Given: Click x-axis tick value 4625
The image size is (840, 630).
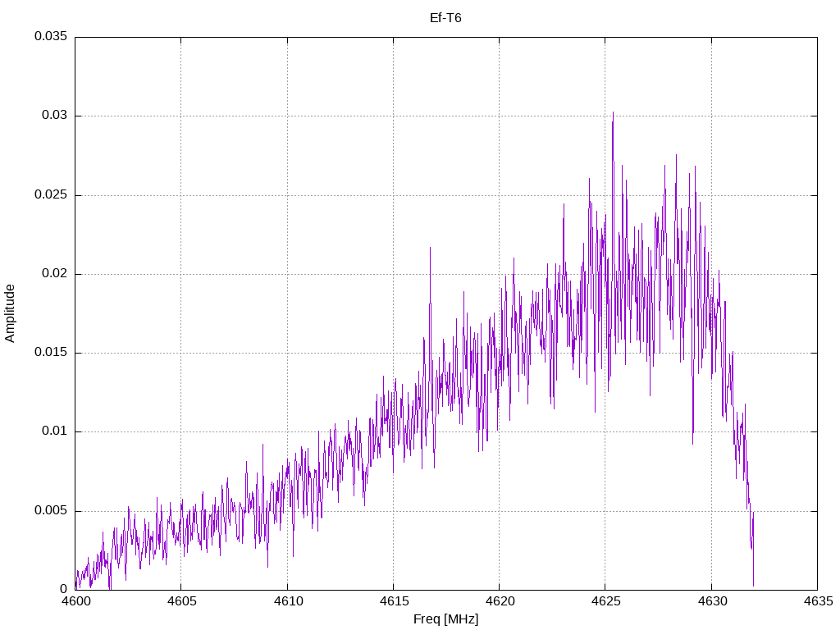Looking at the screenshot, I should tap(606, 601).
